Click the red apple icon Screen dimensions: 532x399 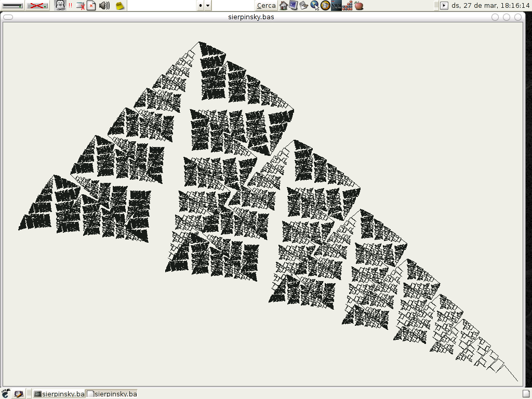pyautogui.click(x=358, y=6)
